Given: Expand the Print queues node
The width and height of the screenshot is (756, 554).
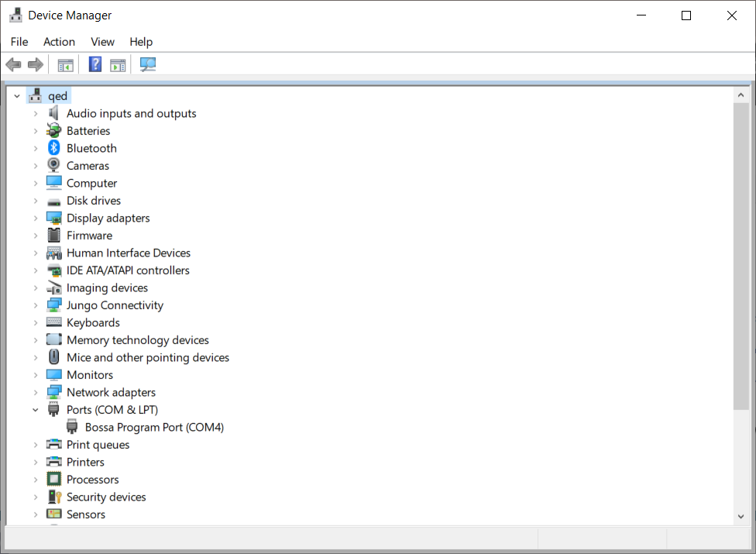Looking at the screenshot, I should click(36, 445).
